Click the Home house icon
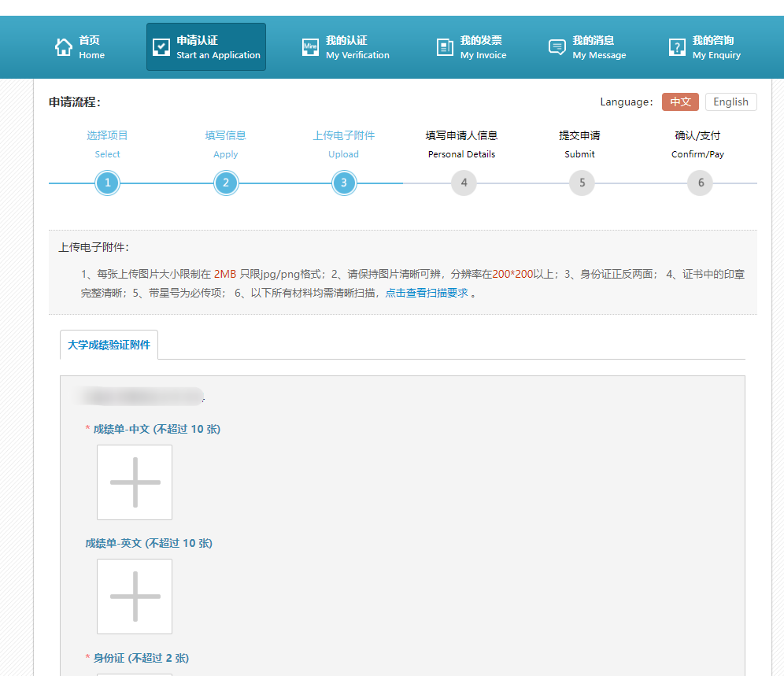The width and height of the screenshot is (784, 676). (64, 47)
